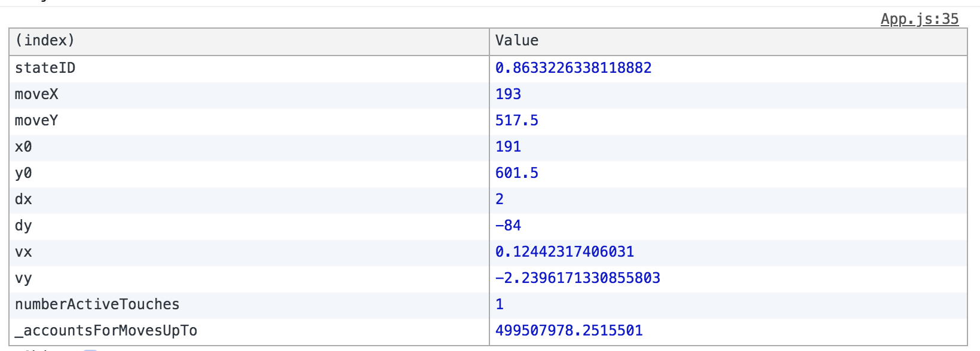Click the stateID row label
The image size is (980, 351).
[45, 68]
